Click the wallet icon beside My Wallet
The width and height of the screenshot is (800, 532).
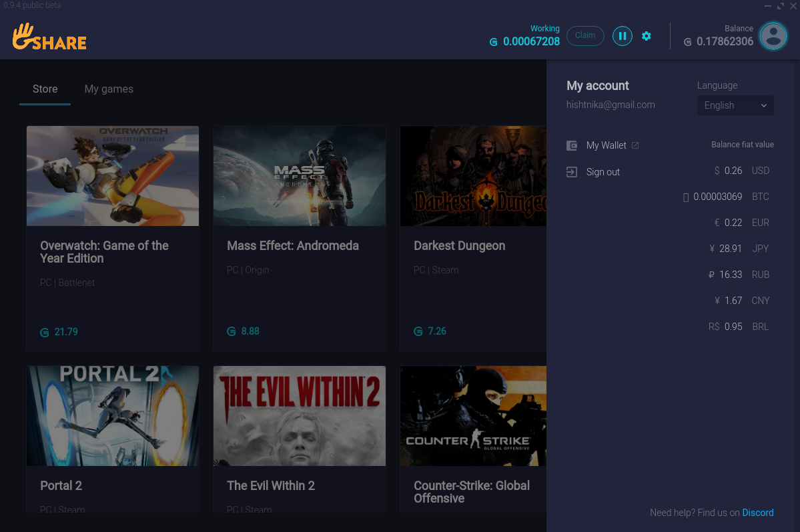tap(572, 146)
